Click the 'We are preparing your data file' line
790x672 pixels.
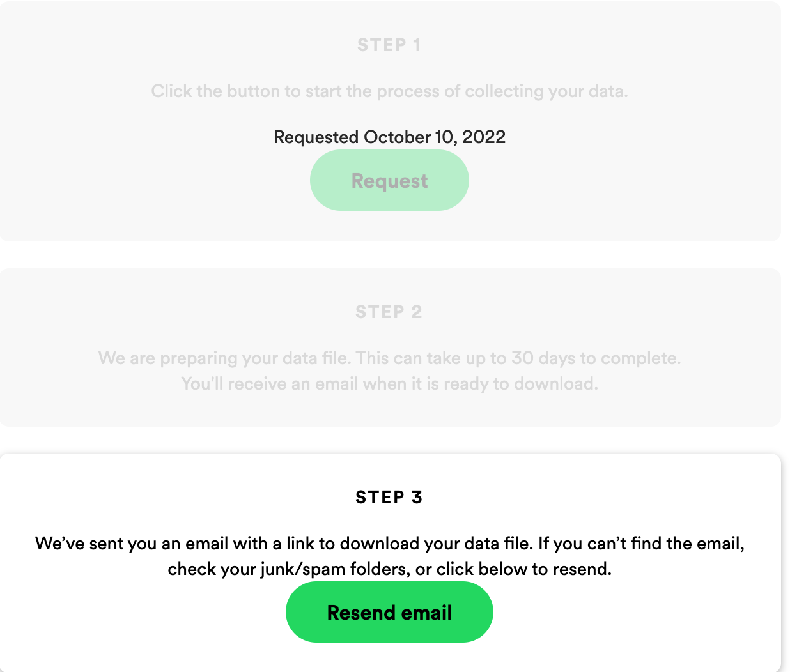(390, 358)
